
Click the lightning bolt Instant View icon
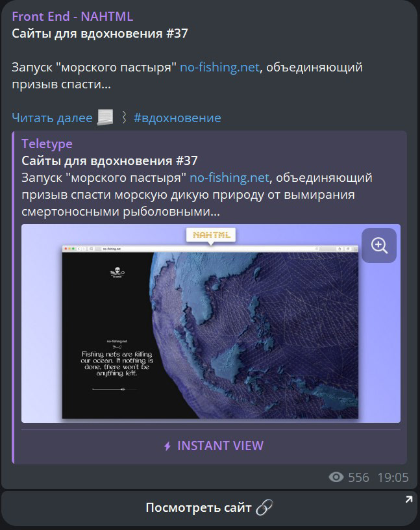(167, 446)
